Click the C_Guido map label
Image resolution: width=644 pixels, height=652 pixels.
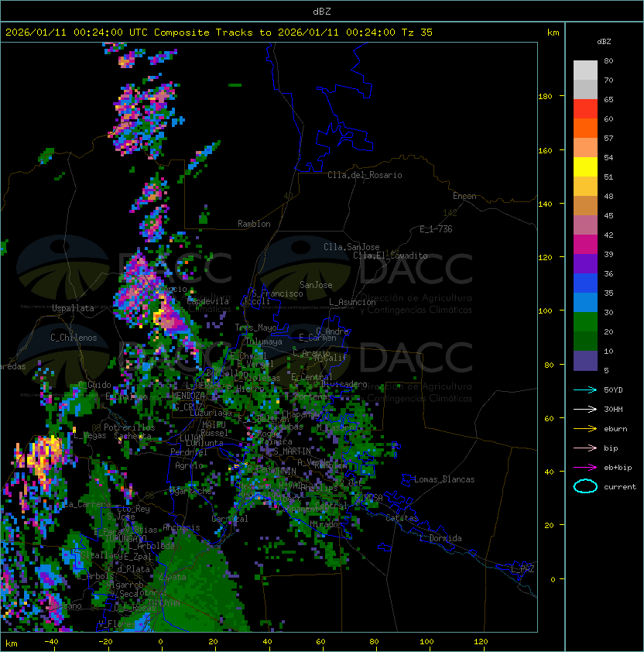(94, 385)
